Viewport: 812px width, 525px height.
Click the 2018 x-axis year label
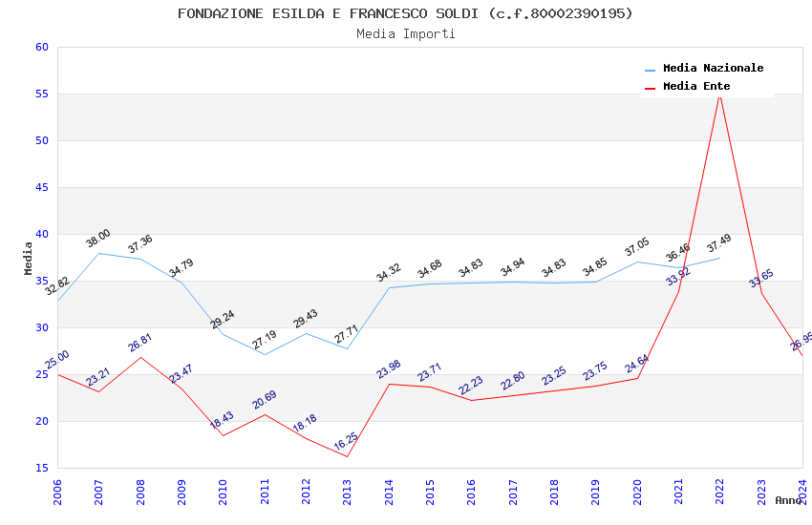[x=554, y=492]
